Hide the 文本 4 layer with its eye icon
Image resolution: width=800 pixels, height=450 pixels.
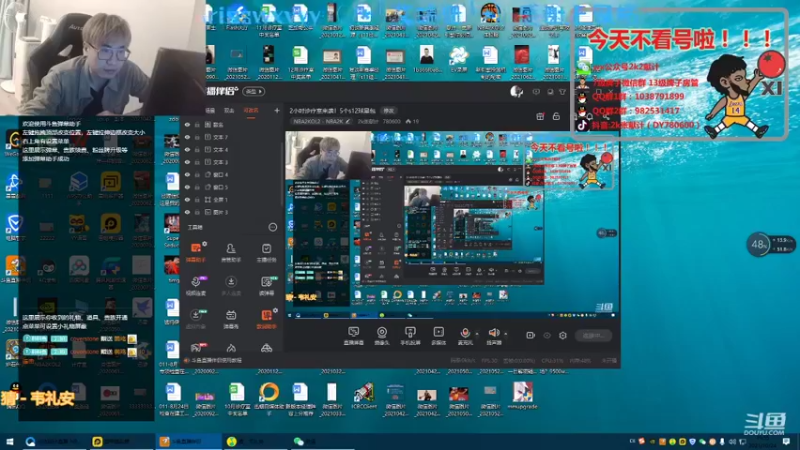[x=187, y=150]
